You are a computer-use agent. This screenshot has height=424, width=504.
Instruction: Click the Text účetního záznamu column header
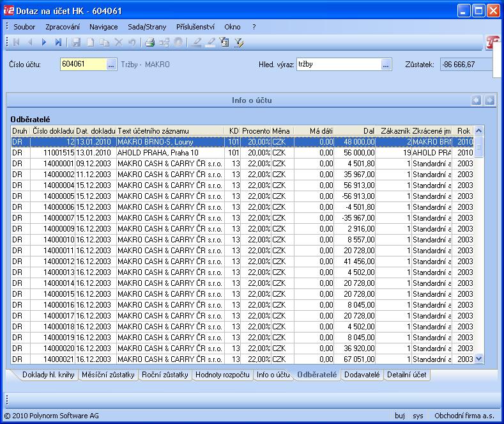(x=171, y=131)
